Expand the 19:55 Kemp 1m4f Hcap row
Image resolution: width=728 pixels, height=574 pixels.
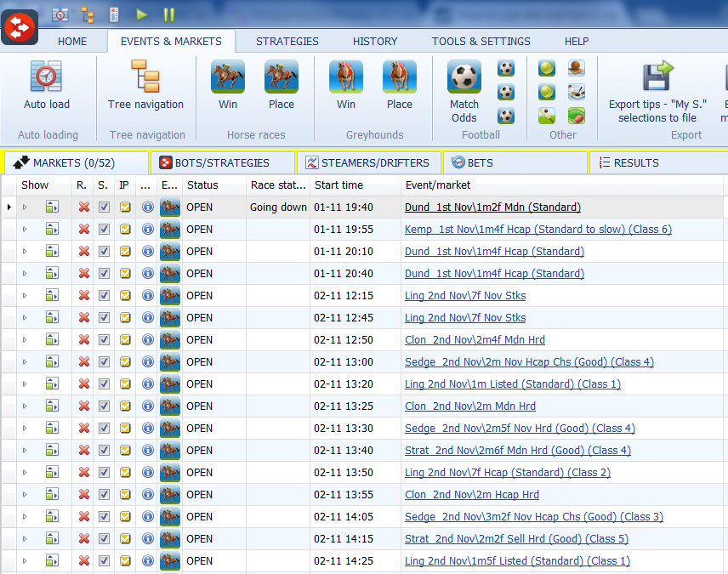pyautogui.click(x=25, y=230)
